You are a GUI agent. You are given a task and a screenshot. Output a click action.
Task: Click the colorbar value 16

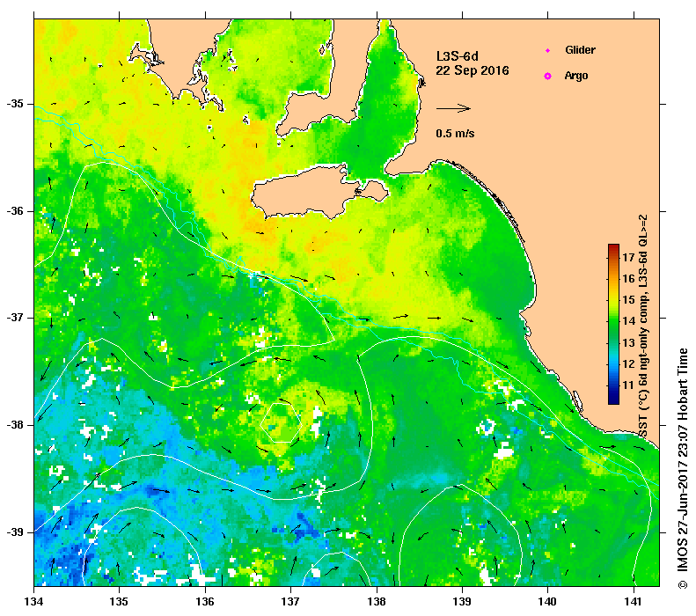(628, 279)
